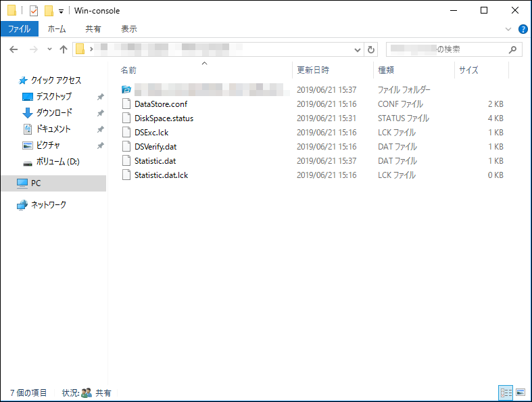Select クイック アクセス in navigation pane
Viewport: 532px width, 402px height.
(x=56, y=81)
